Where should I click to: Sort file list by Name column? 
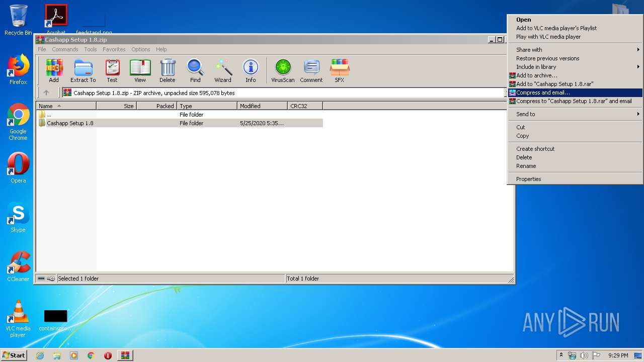[66, 106]
